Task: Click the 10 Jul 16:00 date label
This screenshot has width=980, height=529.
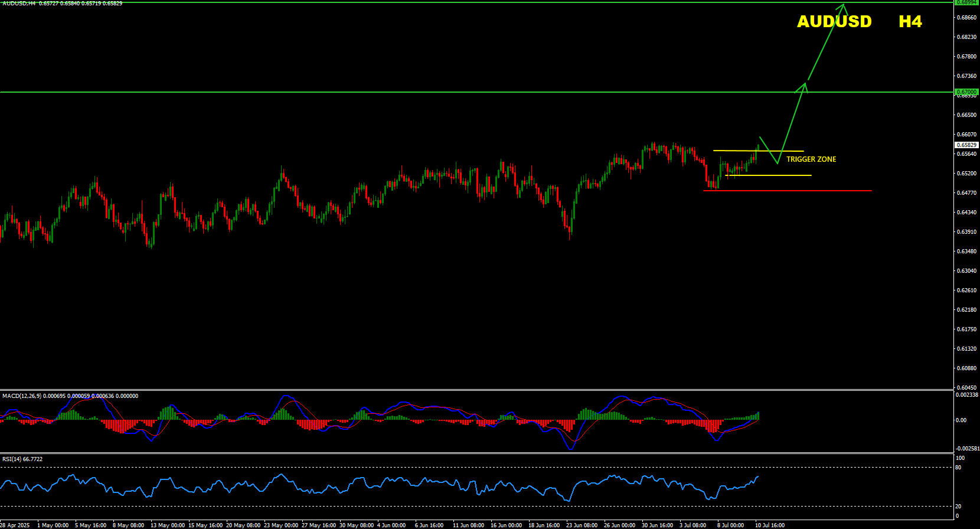Action: point(770,525)
